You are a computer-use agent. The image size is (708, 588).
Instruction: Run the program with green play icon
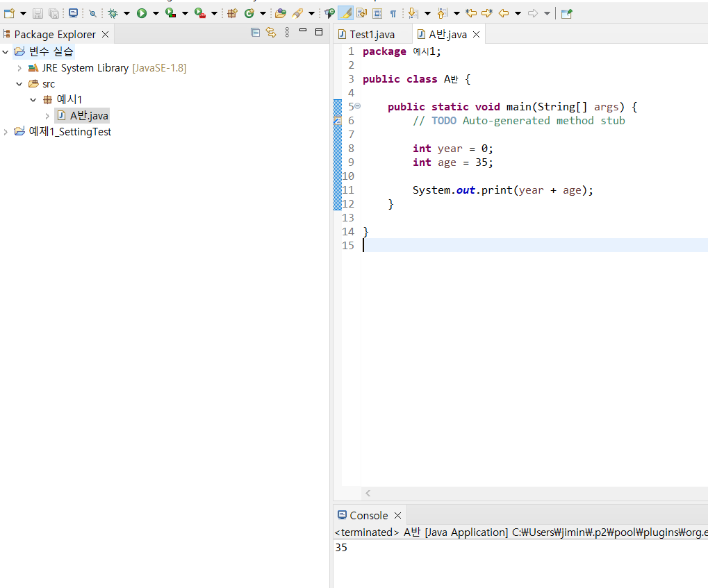pos(142,14)
